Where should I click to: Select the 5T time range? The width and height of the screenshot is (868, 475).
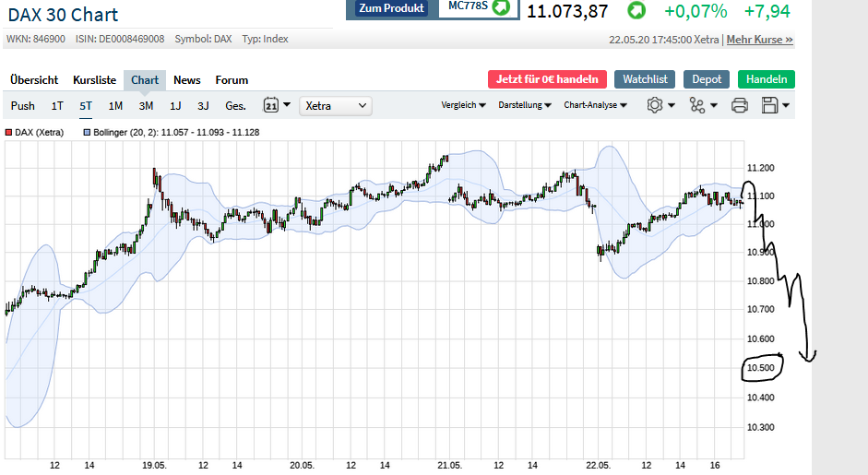click(86, 106)
